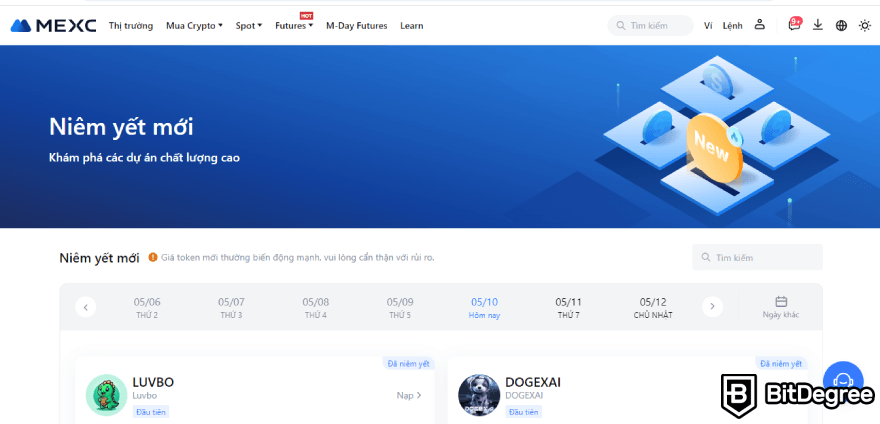Select the 05/07 THỨ 3 date tab
The width and height of the screenshot is (880, 424).
pos(231,308)
